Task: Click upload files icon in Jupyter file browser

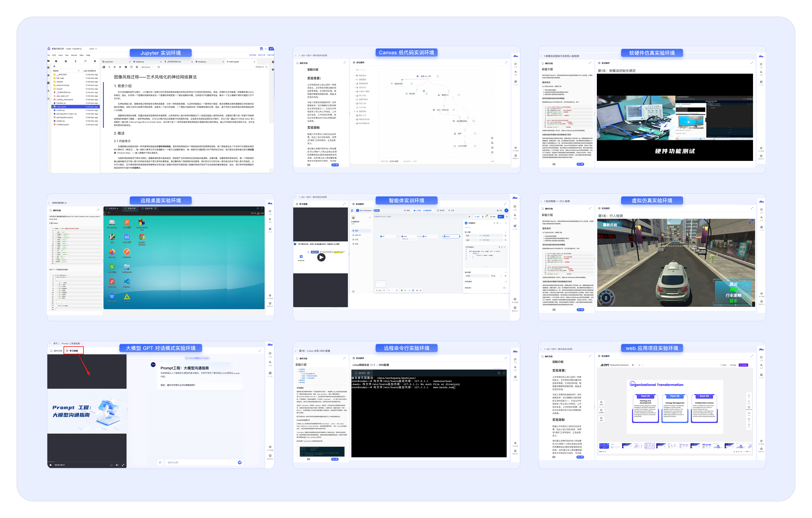Action: [76, 61]
